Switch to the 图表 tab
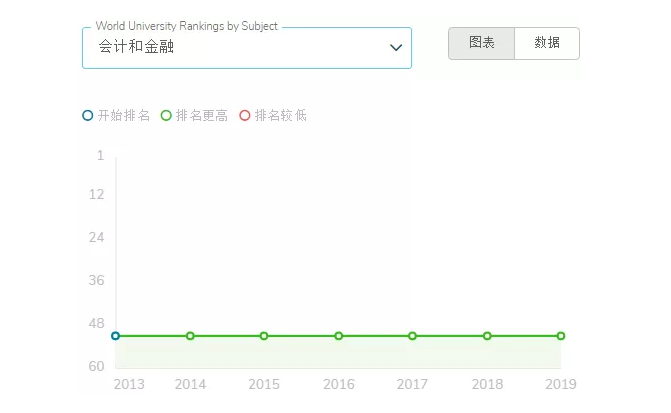This screenshot has width=671, height=413. pos(481,43)
